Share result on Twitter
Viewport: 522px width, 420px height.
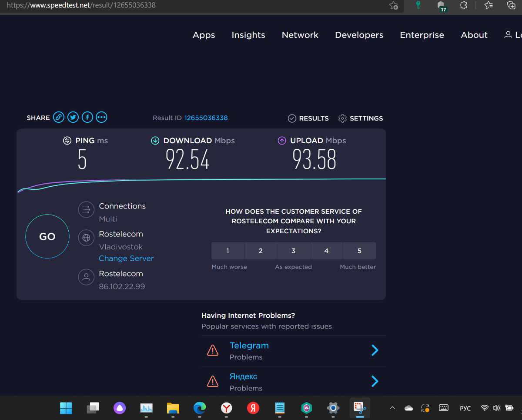pyautogui.click(x=73, y=118)
